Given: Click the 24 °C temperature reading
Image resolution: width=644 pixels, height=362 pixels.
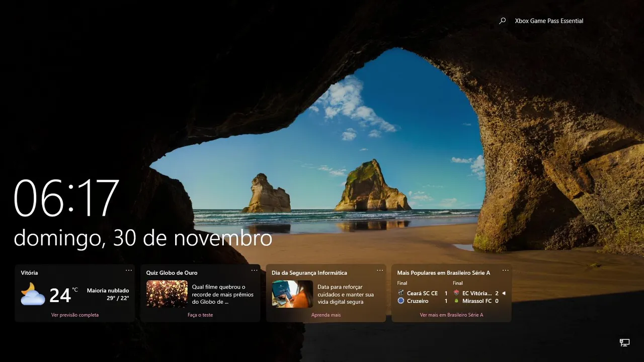Looking at the screenshot, I should click(63, 295).
